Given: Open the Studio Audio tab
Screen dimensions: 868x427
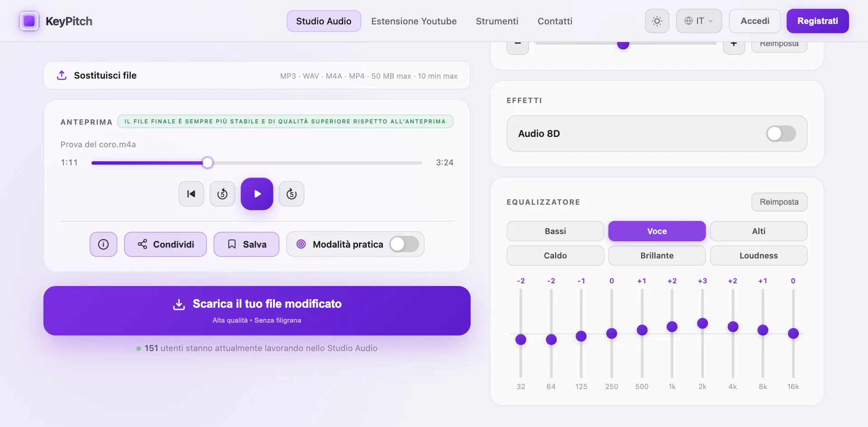Looking at the screenshot, I should (x=324, y=21).
